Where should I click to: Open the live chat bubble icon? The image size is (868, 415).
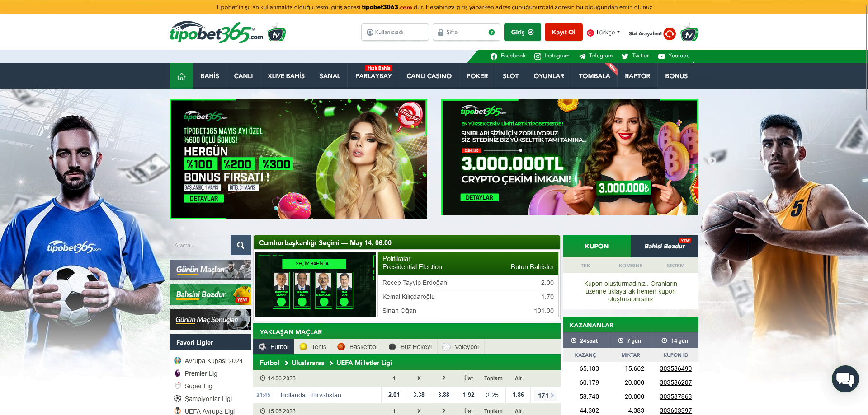pos(845,378)
